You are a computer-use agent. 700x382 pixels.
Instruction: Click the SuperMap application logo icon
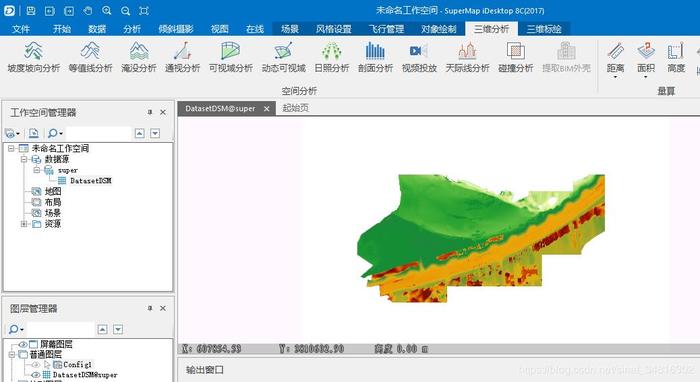coord(9,11)
